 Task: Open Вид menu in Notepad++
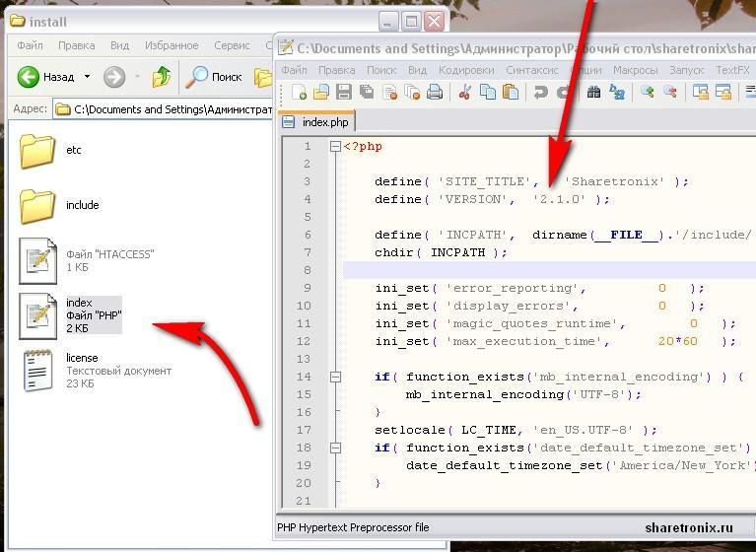418,70
